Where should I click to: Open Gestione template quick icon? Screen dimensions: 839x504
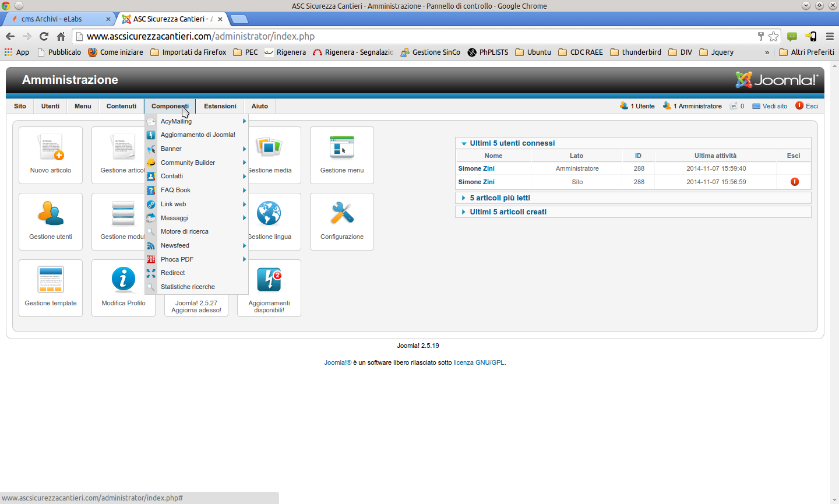[51, 288]
